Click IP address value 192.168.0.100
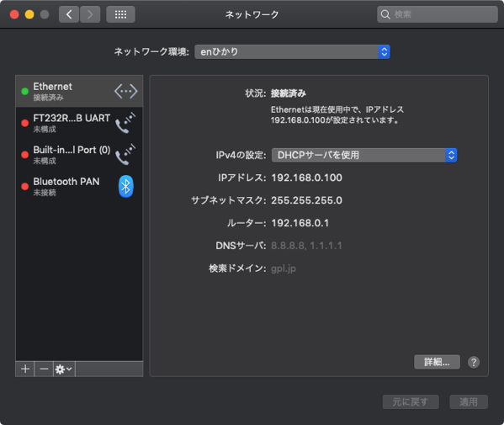The width and height of the screenshot is (504, 425). tap(306, 178)
